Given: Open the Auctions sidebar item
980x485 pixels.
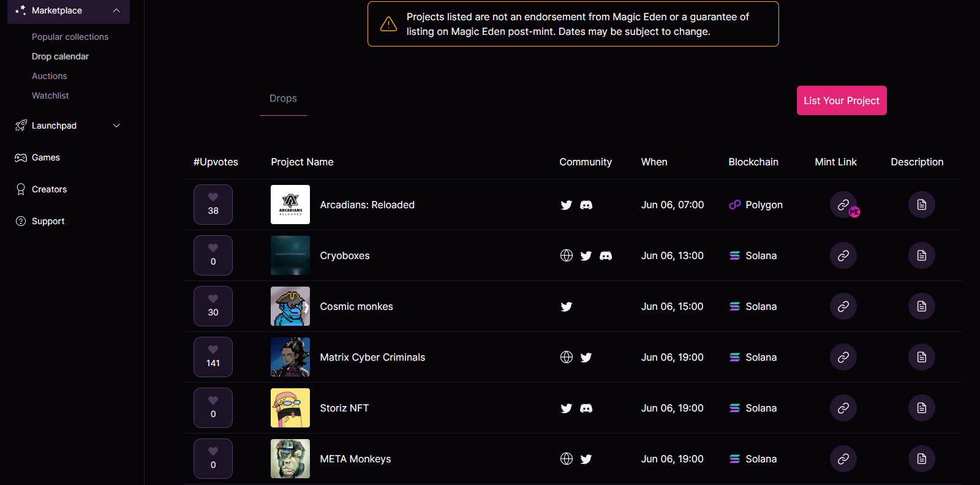Looking at the screenshot, I should tap(50, 76).
